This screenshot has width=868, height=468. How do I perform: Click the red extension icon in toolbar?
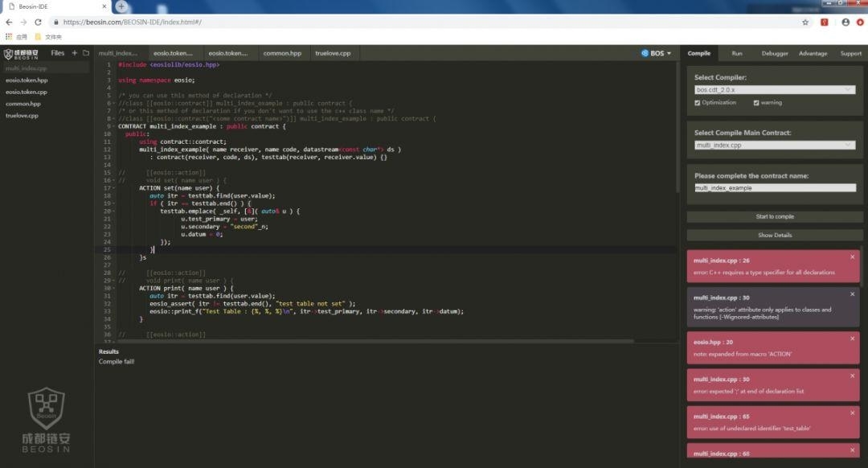coord(825,23)
